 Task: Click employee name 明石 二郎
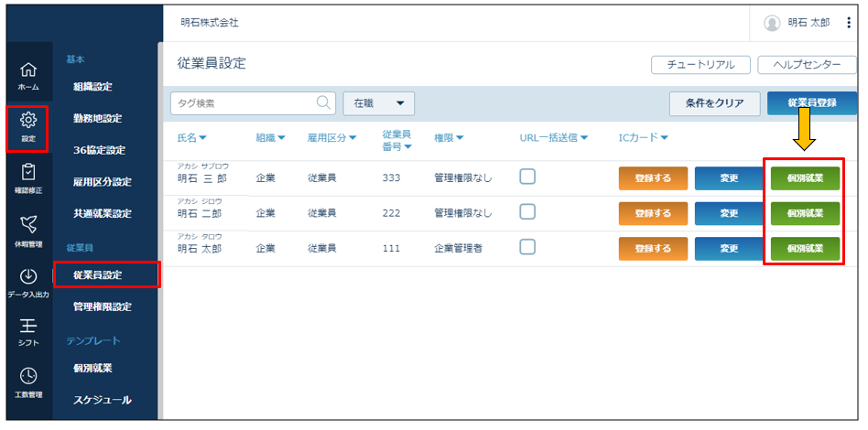click(x=200, y=213)
